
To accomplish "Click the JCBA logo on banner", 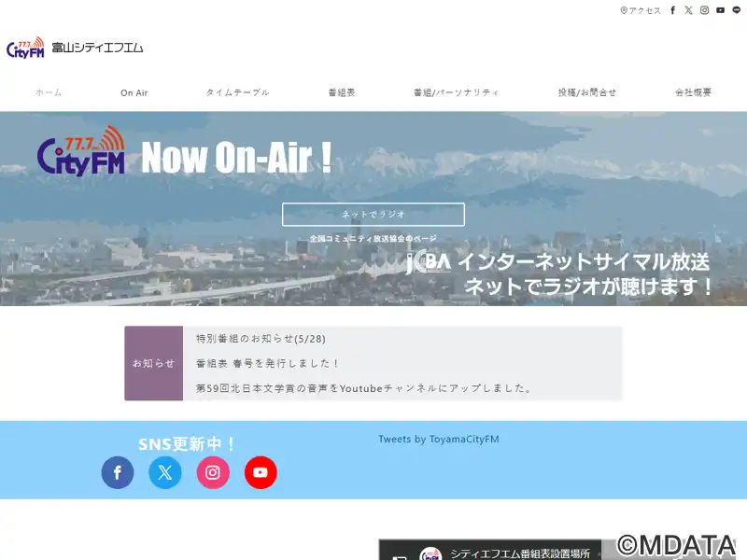I will [x=429, y=262].
